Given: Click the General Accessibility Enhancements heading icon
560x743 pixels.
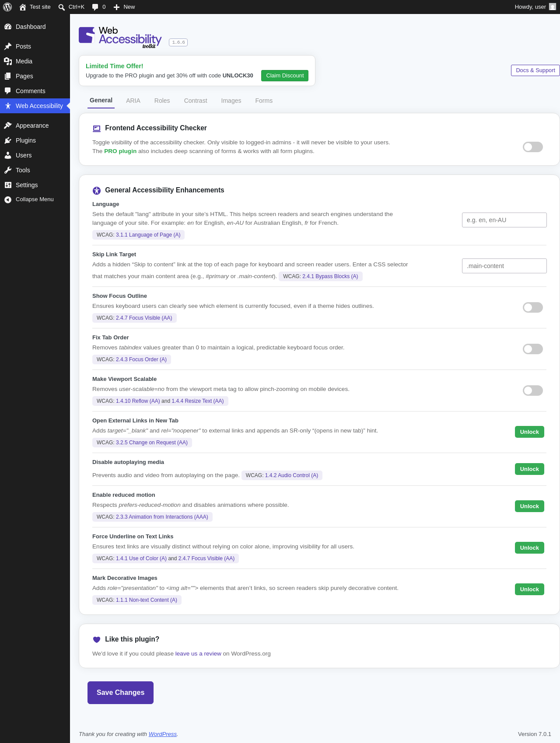Looking at the screenshot, I should point(97,190).
